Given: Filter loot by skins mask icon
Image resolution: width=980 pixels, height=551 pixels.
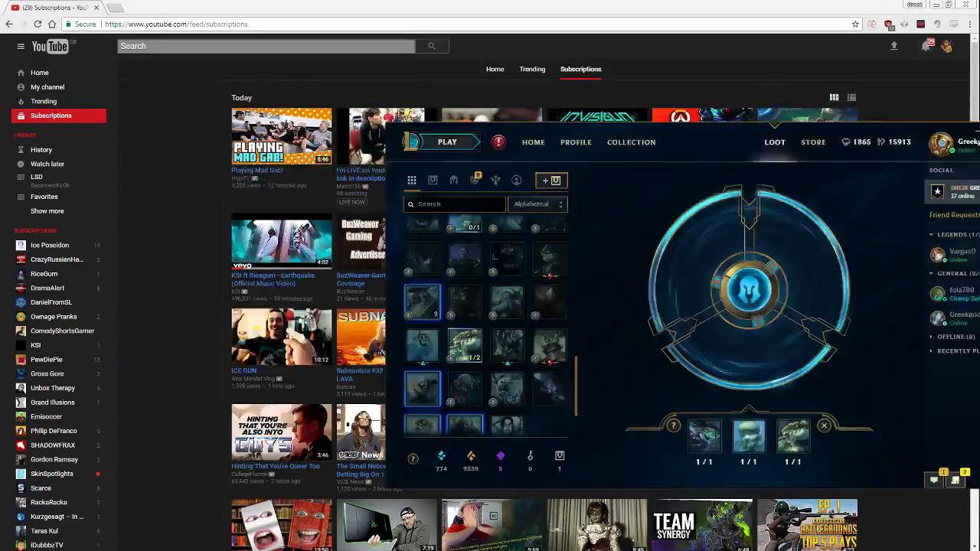Looking at the screenshot, I should pyautogui.click(x=475, y=181).
